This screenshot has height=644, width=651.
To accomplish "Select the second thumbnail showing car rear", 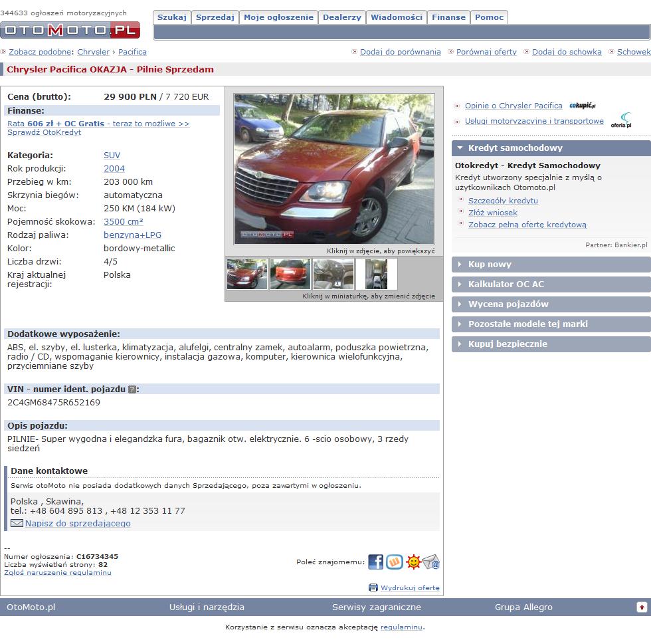I will pyautogui.click(x=290, y=274).
